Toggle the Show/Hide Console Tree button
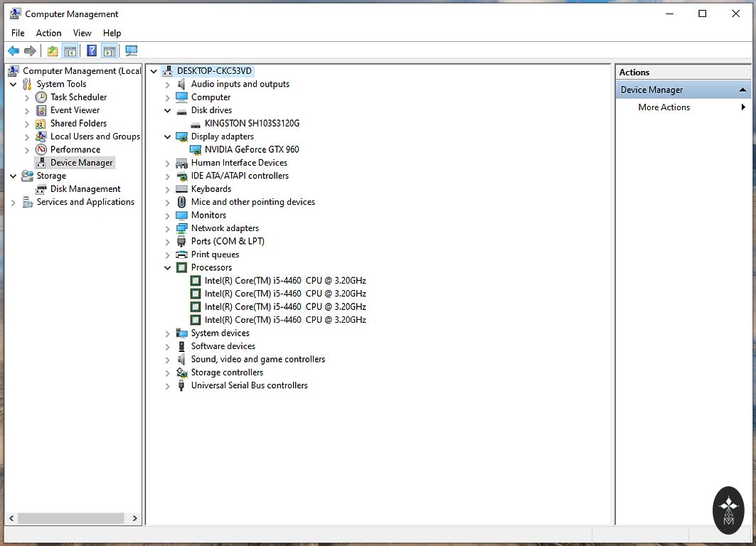The width and height of the screenshot is (756, 546). (x=70, y=50)
